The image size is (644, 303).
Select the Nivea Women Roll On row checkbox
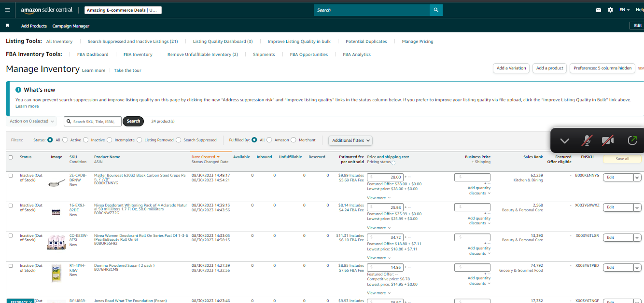point(11,236)
